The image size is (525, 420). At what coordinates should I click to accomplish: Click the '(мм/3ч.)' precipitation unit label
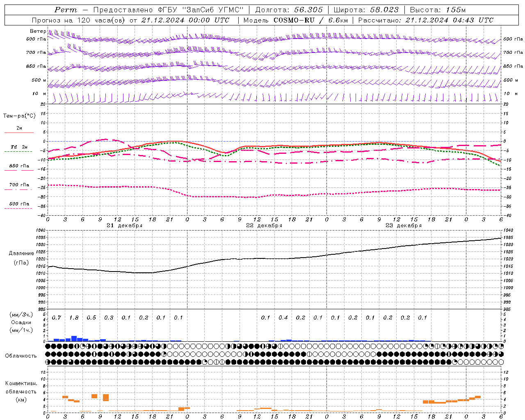pos(21,315)
